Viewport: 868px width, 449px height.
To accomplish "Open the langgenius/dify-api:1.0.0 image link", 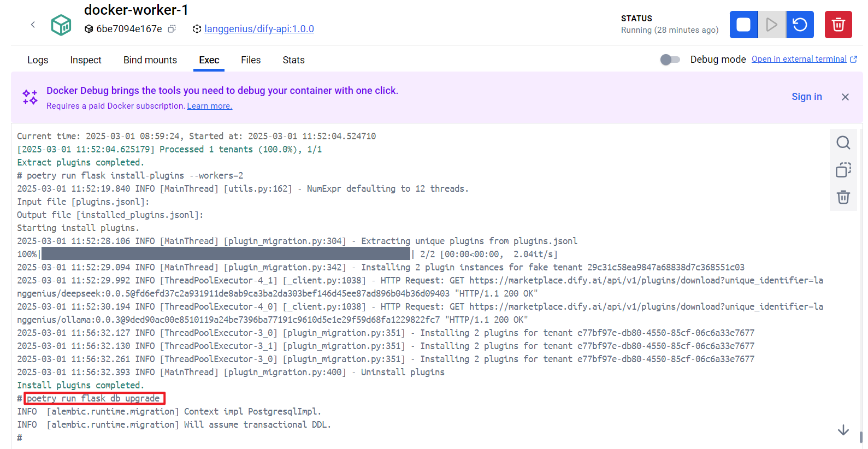I will (x=259, y=29).
